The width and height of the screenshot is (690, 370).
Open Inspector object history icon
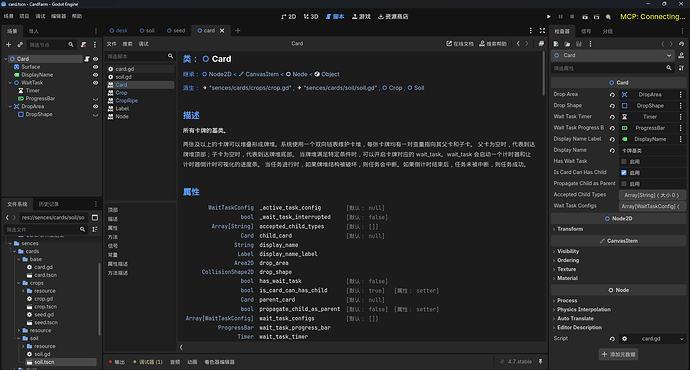tap(681, 44)
